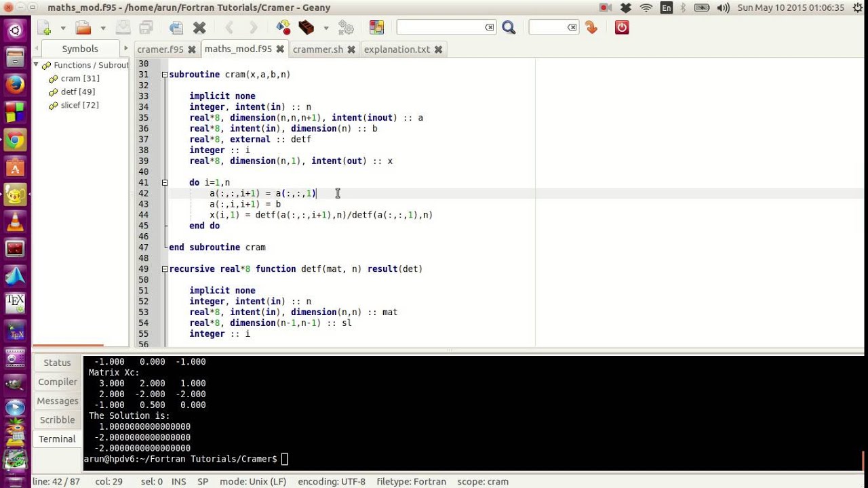Click 'end subroutine cram' text
Viewport: 868px width, 488px height.
217,247
